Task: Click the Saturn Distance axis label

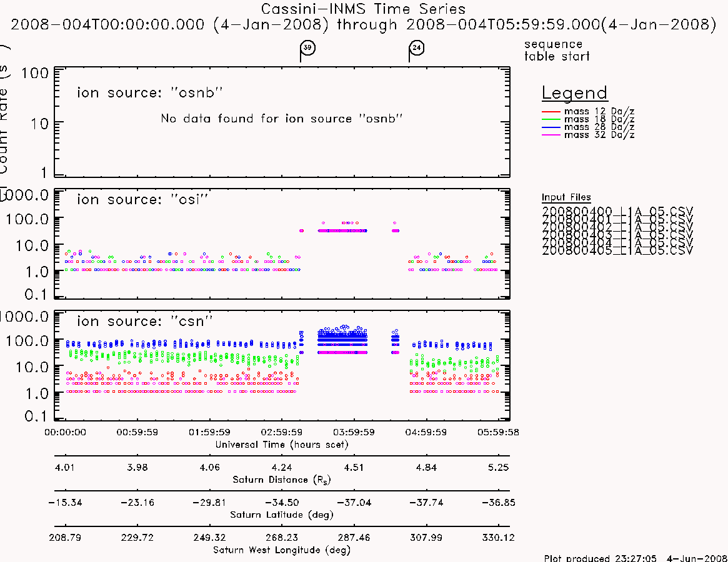Action: pyautogui.click(x=281, y=480)
